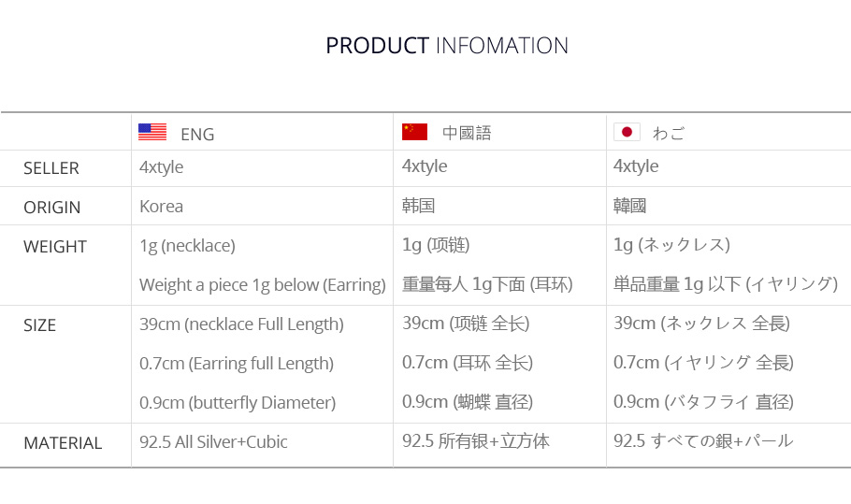
Task: Click the 1g (necklace) weight entry
Action: tap(187, 246)
